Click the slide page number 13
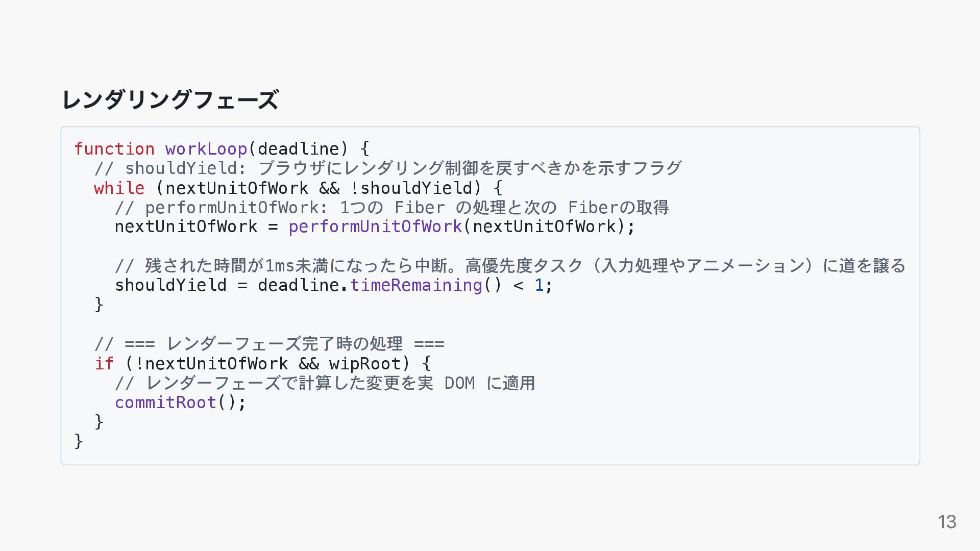The image size is (980, 551). 947,522
